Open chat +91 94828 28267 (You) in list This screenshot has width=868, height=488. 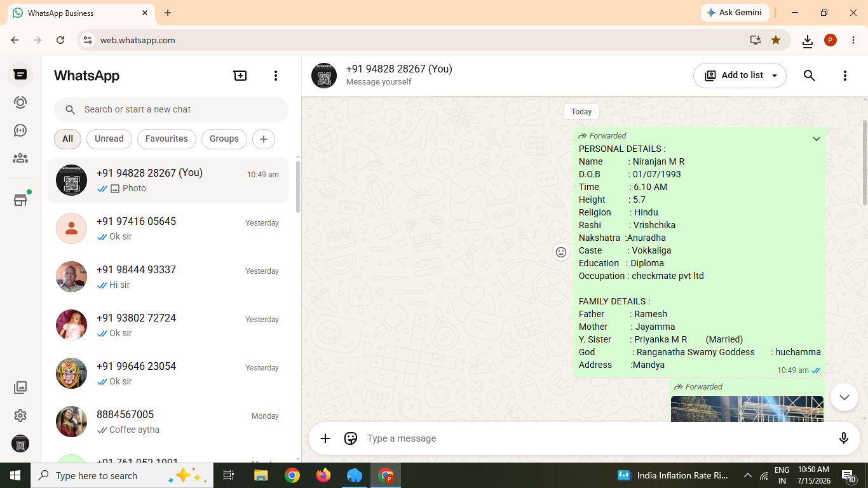(x=168, y=180)
